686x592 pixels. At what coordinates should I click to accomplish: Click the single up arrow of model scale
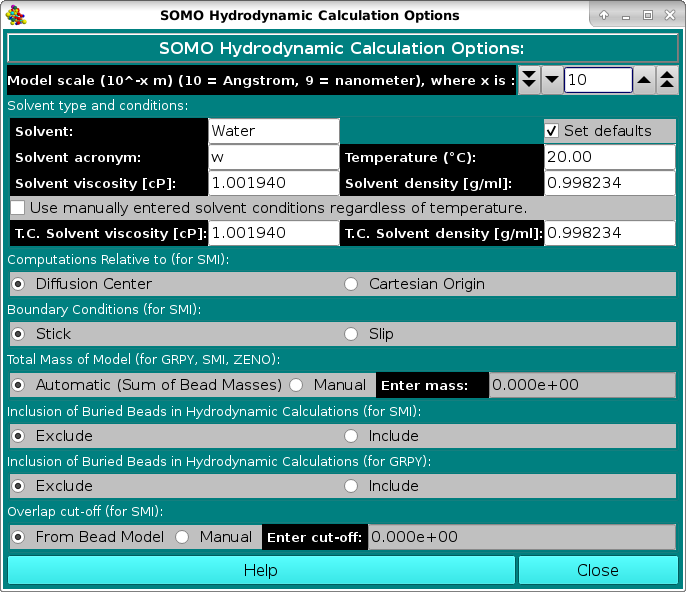pos(644,80)
